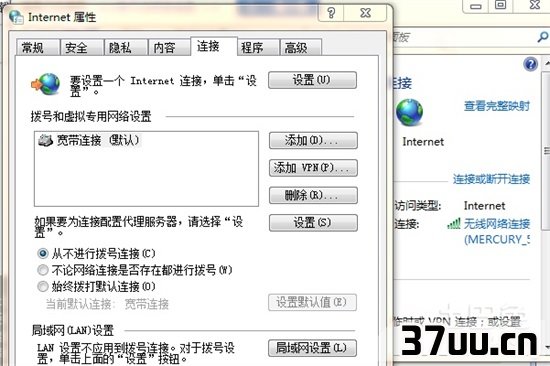The height and width of the screenshot is (366, 550).
Task: Click 添加 VPN(P)... button
Action: pos(313,168)
